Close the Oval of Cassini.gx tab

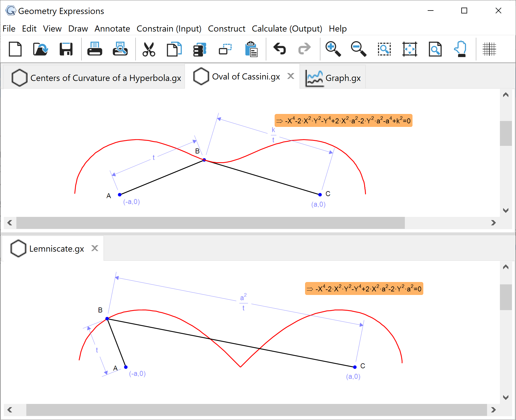290,76
